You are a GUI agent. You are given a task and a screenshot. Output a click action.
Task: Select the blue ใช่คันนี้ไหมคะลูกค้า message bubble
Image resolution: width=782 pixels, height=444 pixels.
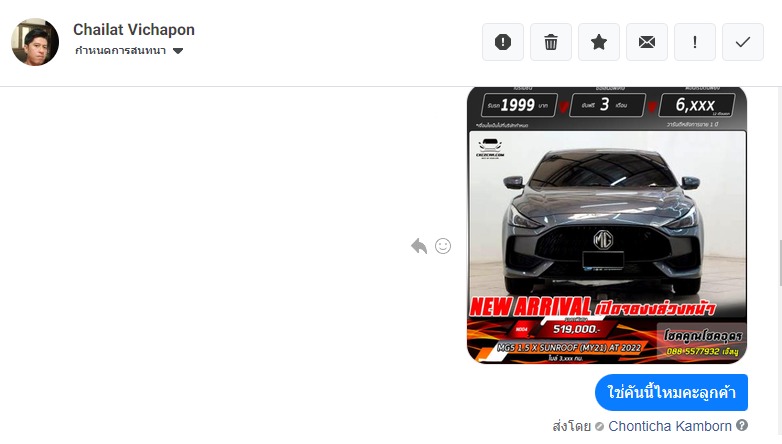(x=671, y=392)
